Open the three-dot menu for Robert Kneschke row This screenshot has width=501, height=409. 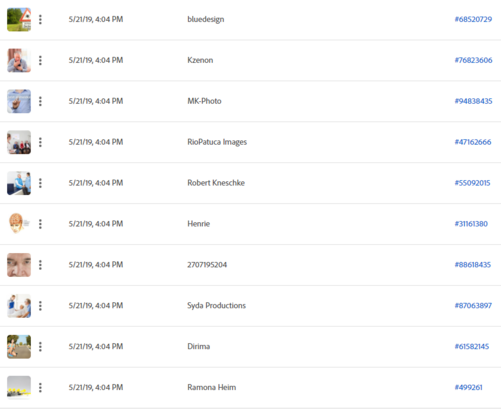point(40,183)
